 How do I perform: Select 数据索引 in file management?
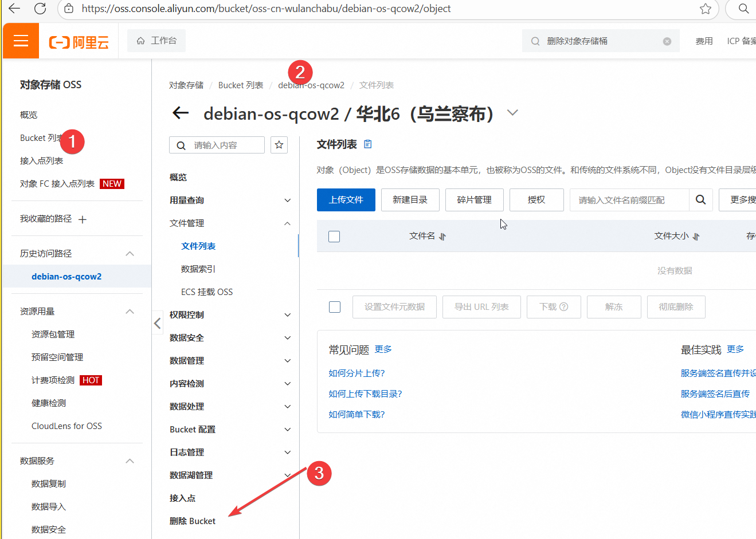pos(198,269)
